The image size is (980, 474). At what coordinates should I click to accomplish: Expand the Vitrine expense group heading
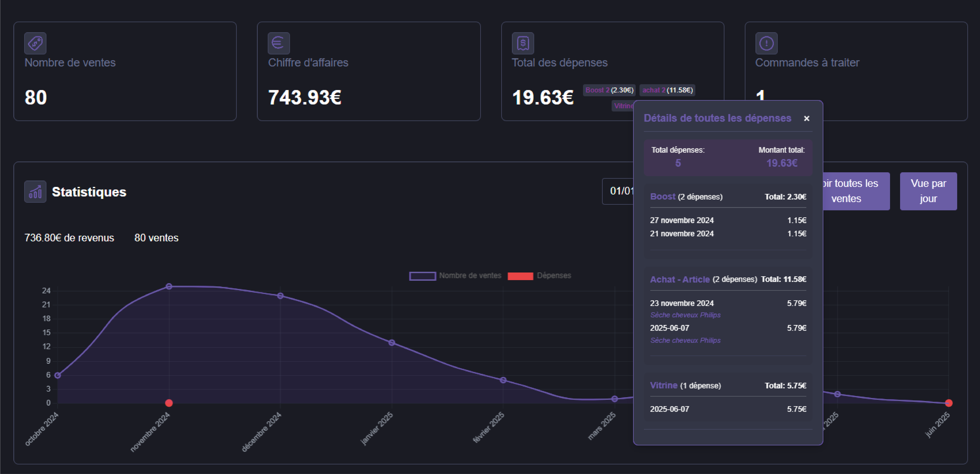pyautogui.click(x=664, y=385)
